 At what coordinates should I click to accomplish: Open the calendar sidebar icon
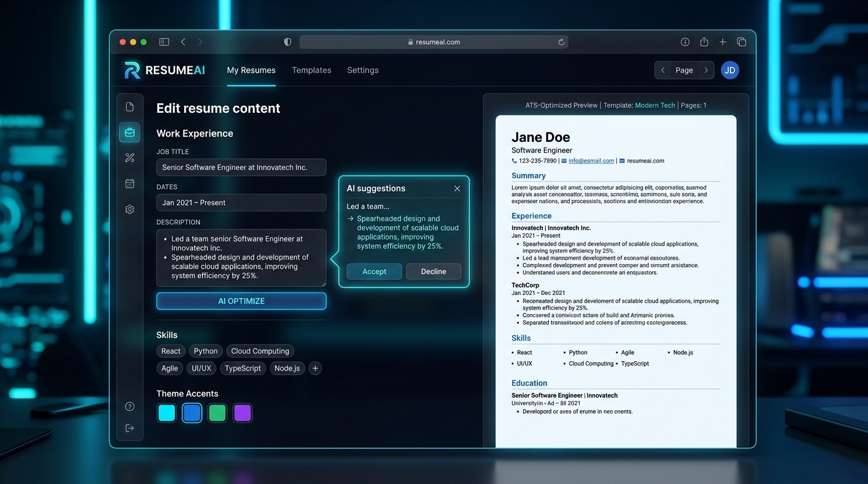129,183
